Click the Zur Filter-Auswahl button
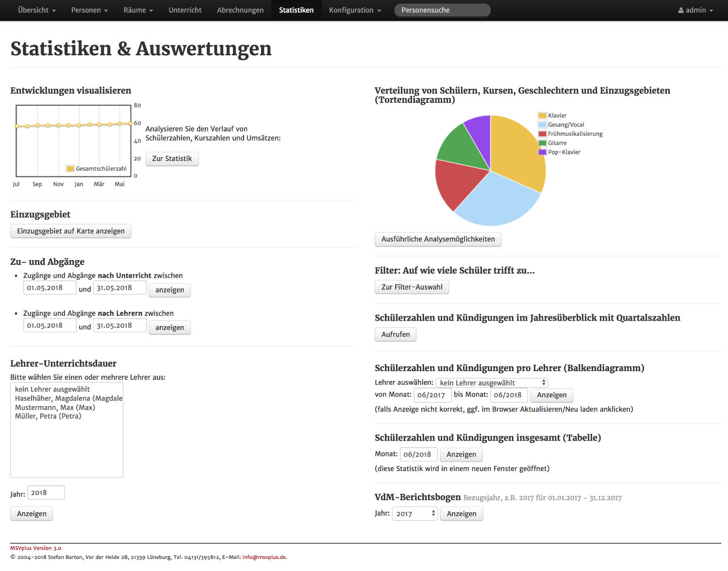The width and height of the screenshot is (728, 571). click(x=412, y=287)
